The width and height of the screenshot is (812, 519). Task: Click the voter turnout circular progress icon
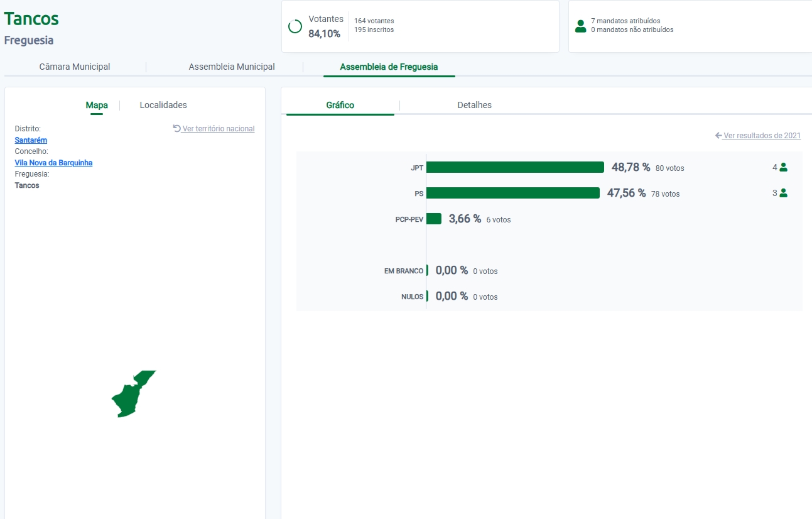295,26
